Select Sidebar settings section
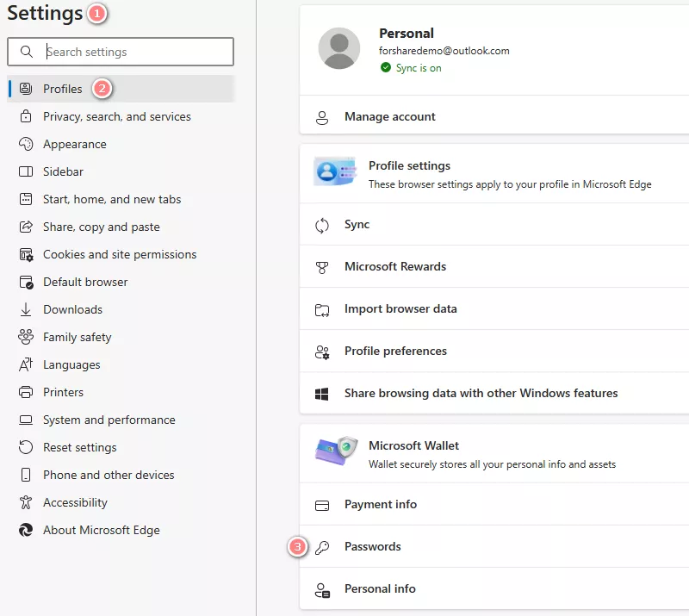The image size is (689, 616). point(121,171)
